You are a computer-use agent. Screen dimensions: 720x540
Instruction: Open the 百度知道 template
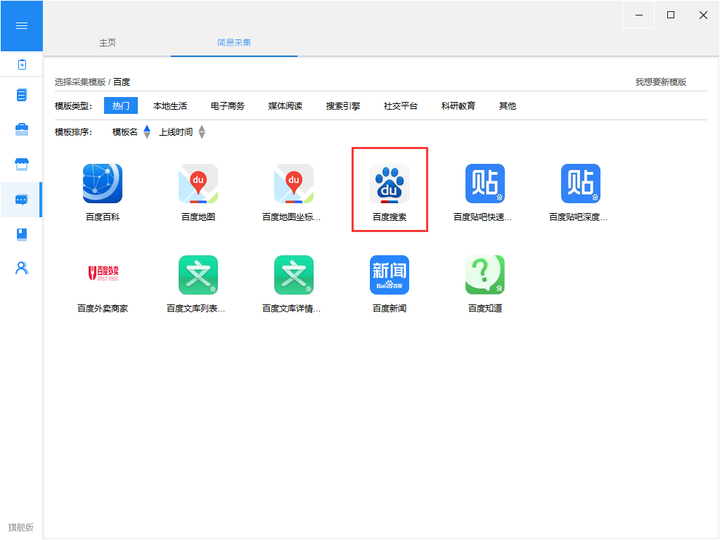click(x=485, y=284)
